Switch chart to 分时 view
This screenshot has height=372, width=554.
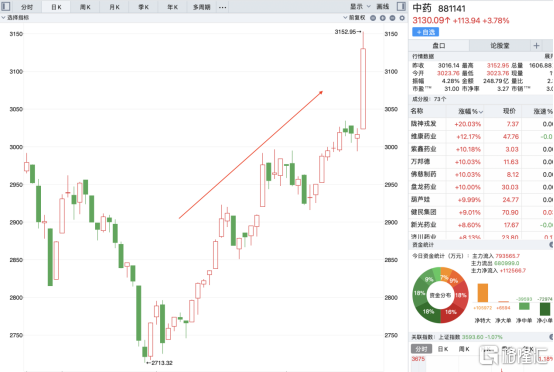(x=27, y=7)
